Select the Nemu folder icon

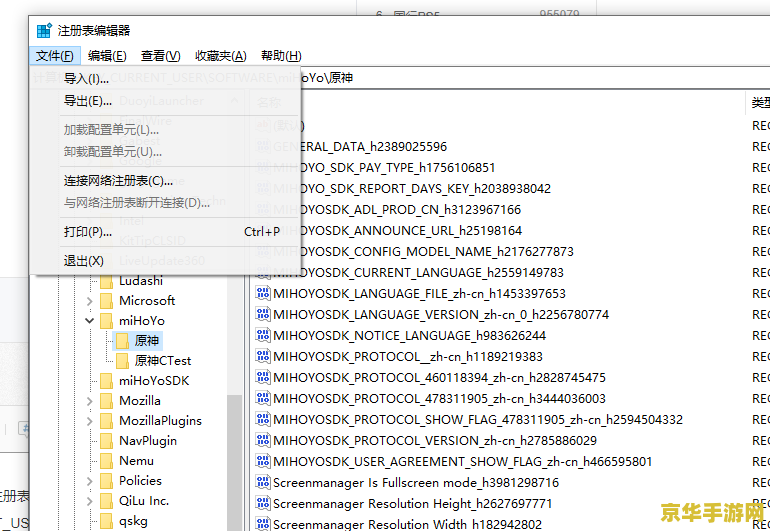[107, 461]
